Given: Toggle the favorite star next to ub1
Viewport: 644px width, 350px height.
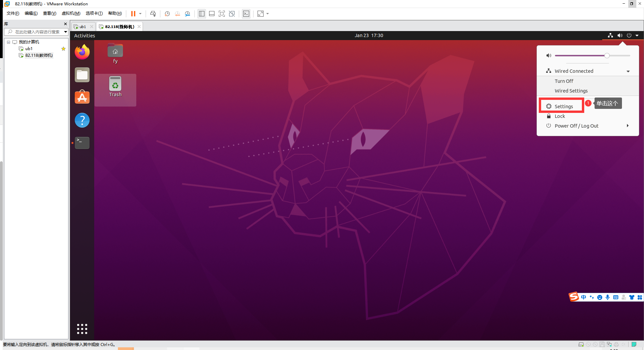Looking at the screenshot, I should point(63,49).
